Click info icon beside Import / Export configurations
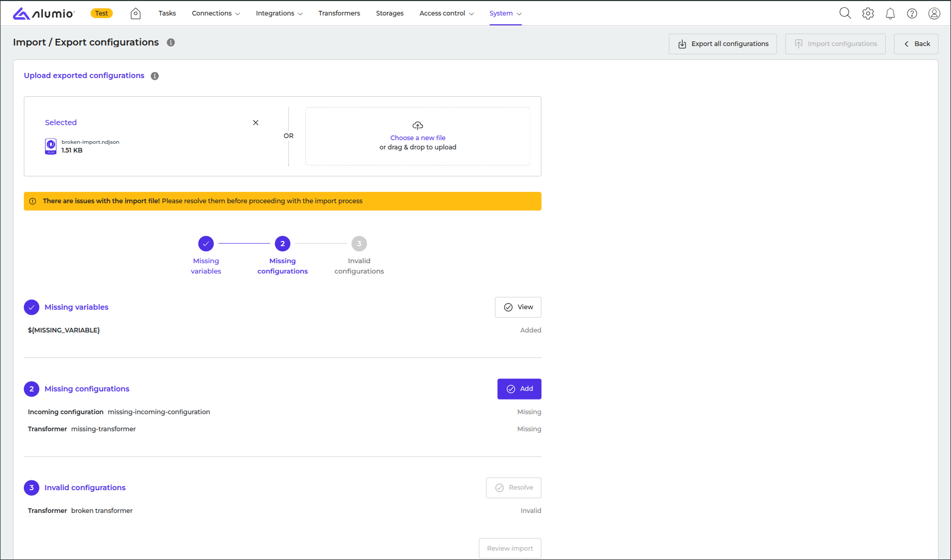This screenshot has width=951, height=560. coord(171,42)
